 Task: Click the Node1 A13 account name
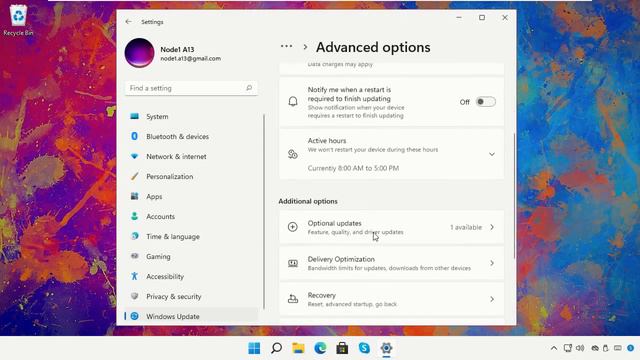177,49
